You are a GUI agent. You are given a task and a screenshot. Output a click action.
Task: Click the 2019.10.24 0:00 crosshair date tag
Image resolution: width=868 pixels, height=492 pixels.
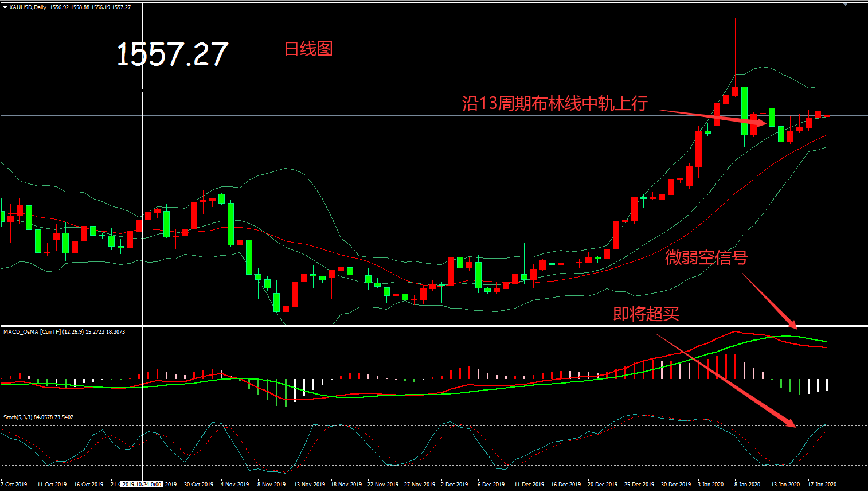[142, 485]
